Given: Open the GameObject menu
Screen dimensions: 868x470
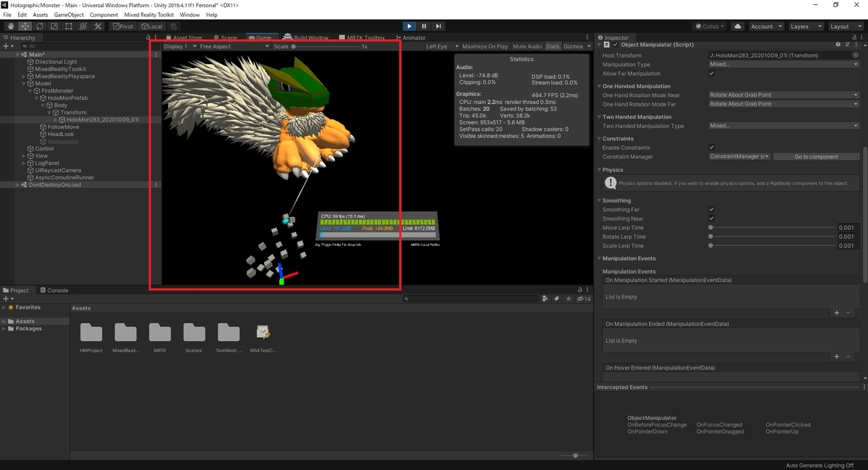Looking at the screenshot, I should [x=69, y=14].
